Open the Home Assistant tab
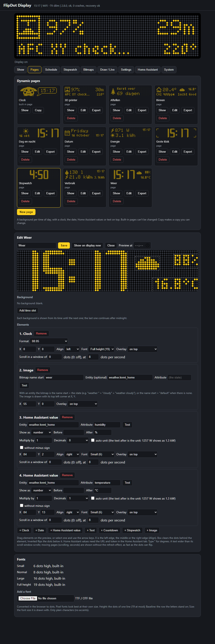Image resolution: width=215 pixels, height=644 pixels. point(148,70)
